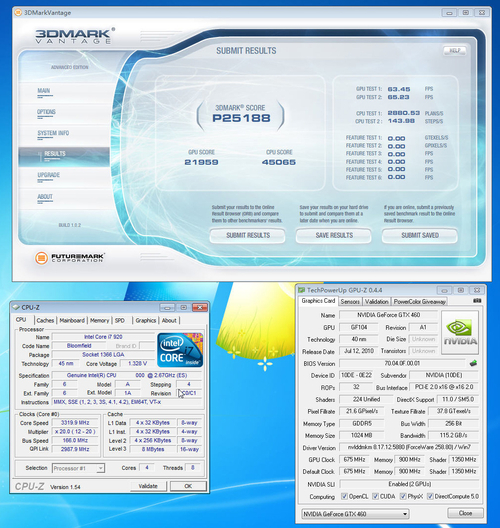Close the CPU-Z window with red X
The image size is (500, 528).
200,307
